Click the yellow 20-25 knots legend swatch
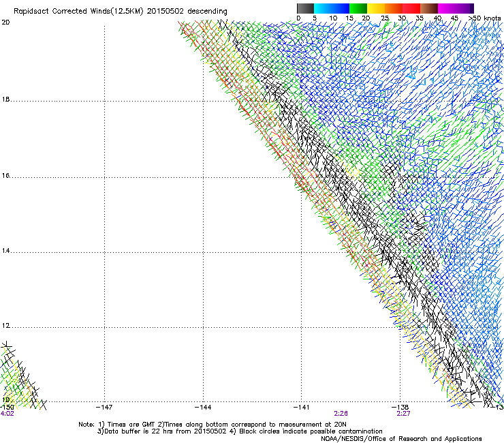 pyautogui.click(x=376, y=8)
